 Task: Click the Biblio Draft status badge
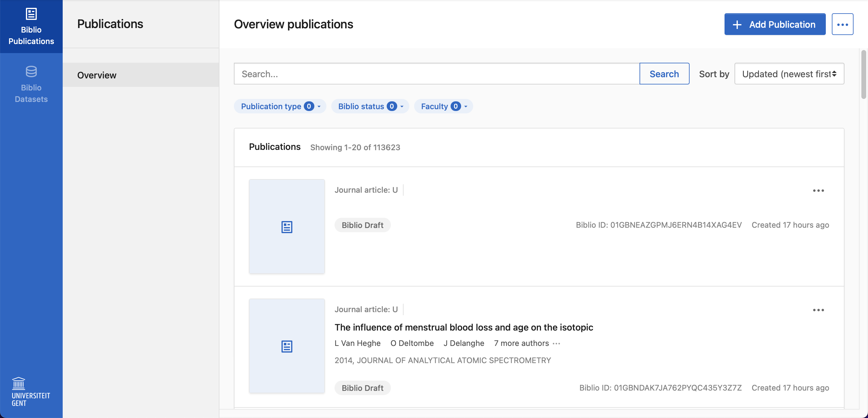coord(362,225)
